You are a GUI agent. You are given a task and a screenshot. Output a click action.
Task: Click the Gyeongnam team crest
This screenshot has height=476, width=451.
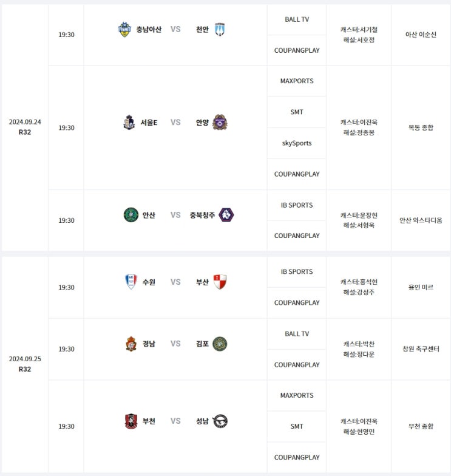point(131,344)
